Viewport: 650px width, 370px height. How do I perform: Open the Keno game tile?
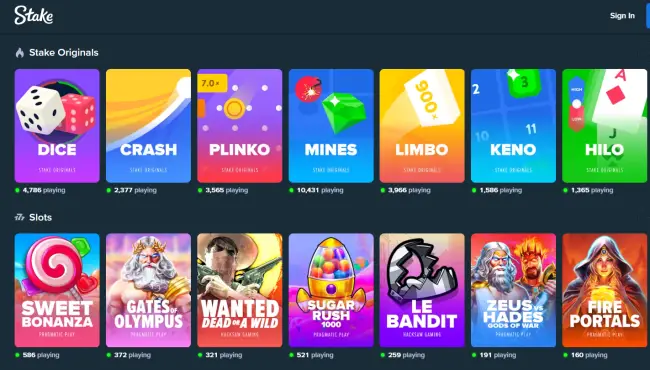point(513,126)
